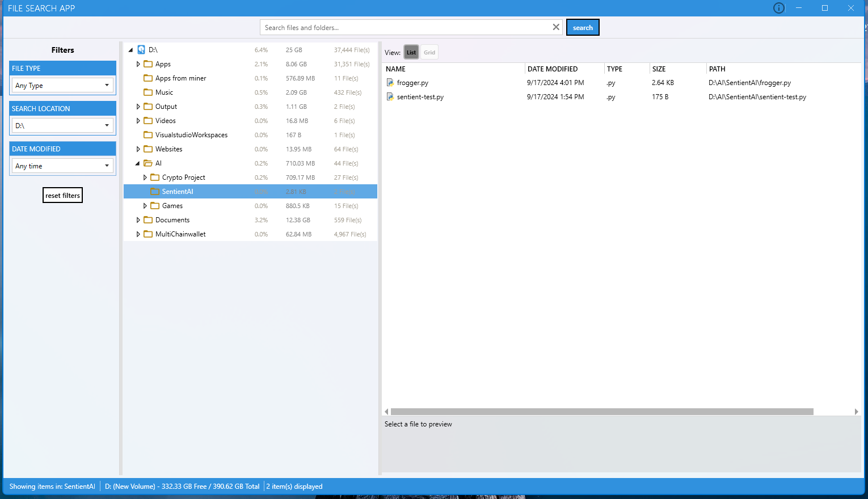The width and height of the screenshot is (868, 499).
Task: Click the sentient-test.py file icon
Action: tap(390, 97)
